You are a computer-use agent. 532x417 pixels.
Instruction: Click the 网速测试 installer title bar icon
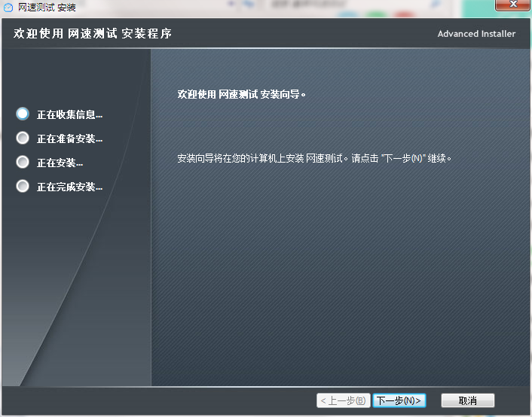(x=8, y=7)
